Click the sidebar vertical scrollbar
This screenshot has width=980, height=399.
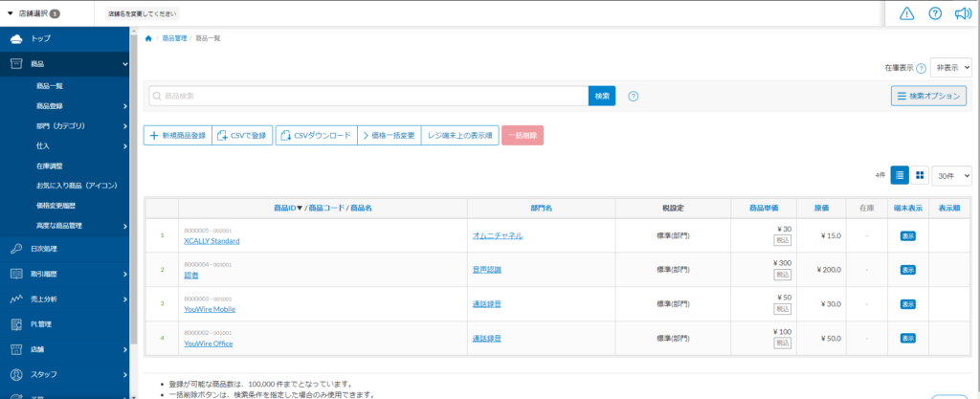(x=133, y=188)
